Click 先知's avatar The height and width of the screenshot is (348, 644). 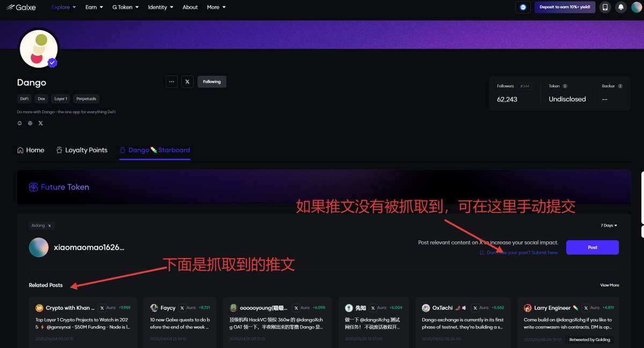349,308
